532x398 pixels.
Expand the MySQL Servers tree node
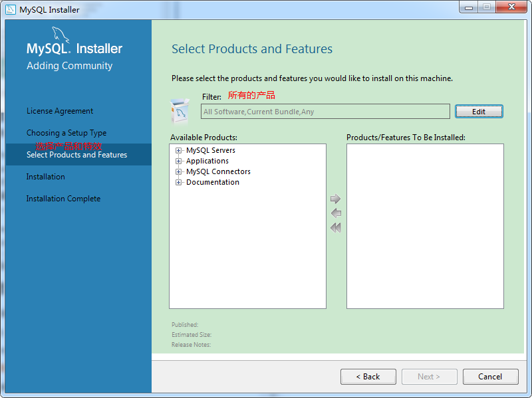click(x=178, y=151)
